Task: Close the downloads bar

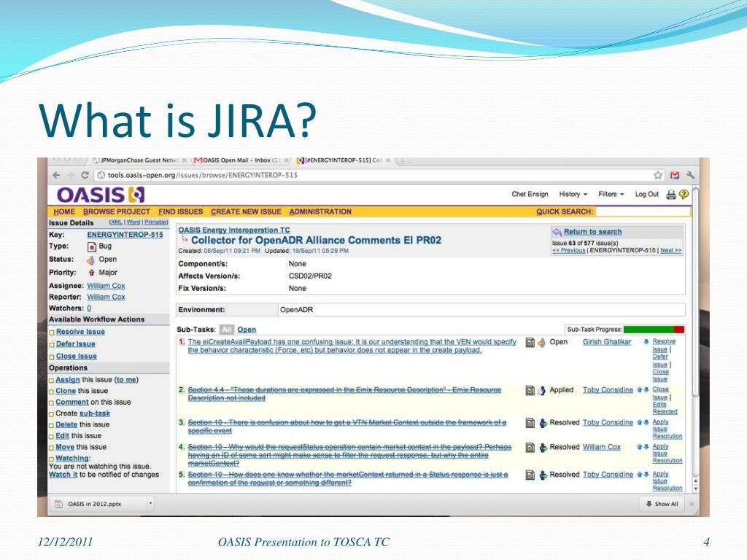Action: click(x=692, y=504)
